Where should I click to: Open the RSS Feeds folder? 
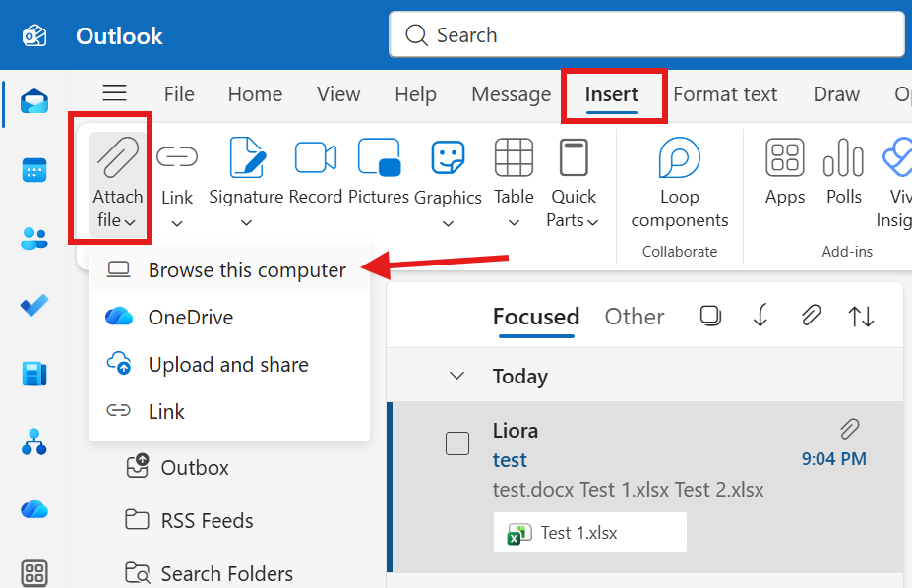(190, 520)
